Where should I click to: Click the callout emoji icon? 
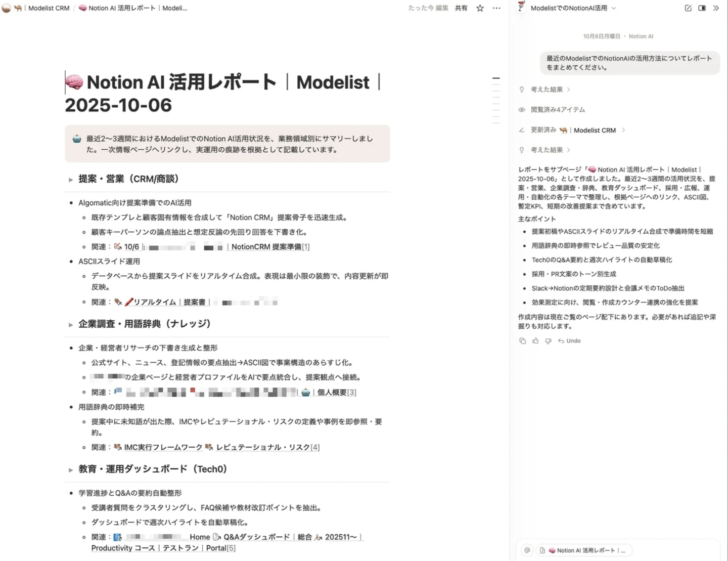point(77,139)
